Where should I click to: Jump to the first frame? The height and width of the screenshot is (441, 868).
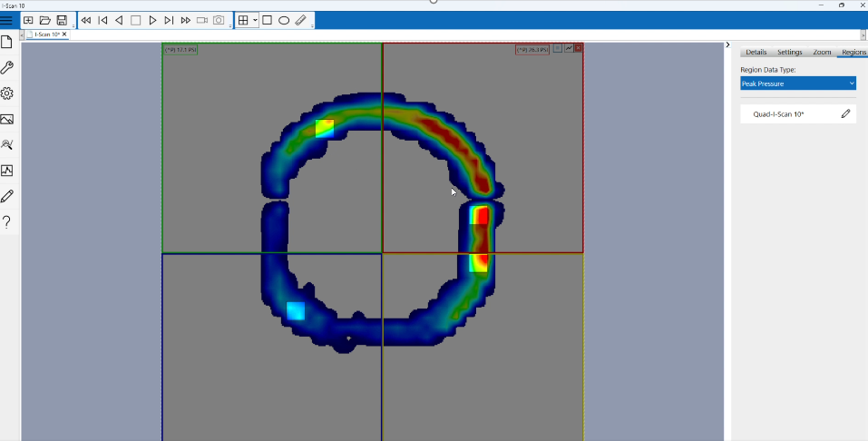coord(102,21)
